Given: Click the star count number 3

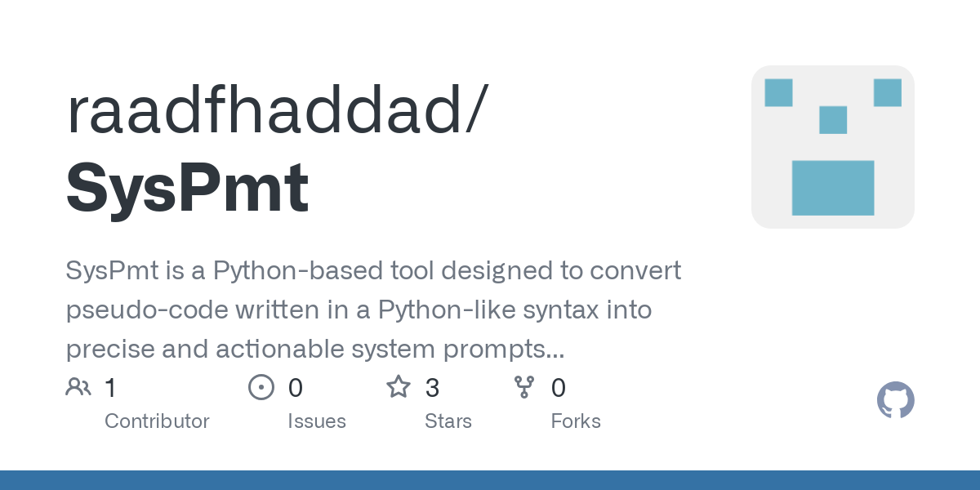Looking at the screenshot, I should [x=432, y=388].
